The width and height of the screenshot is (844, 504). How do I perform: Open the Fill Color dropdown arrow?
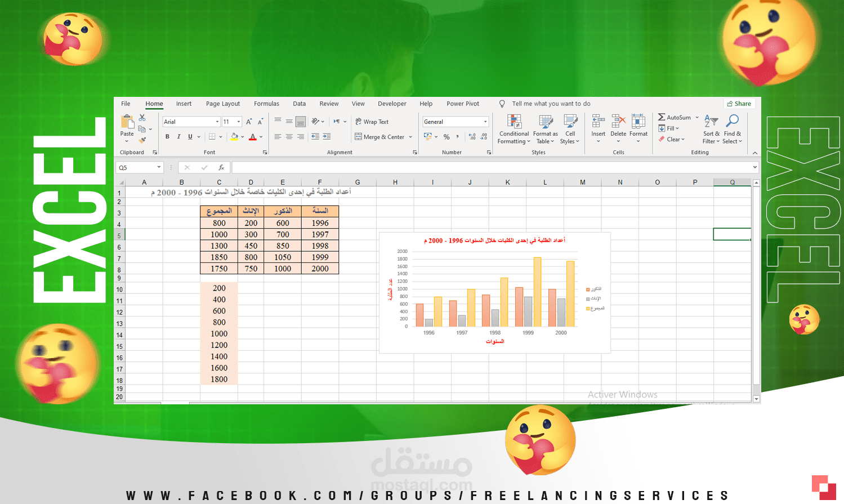tap(243, 137)
